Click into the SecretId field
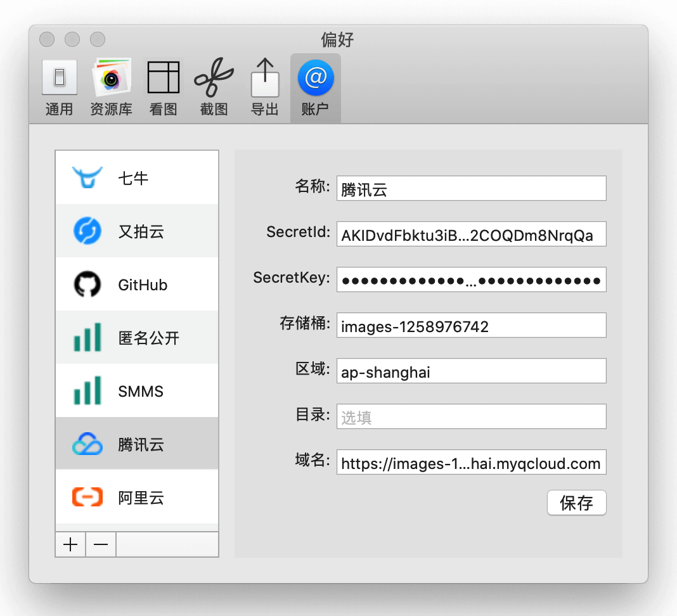677x616 pixels. point(472,234)
